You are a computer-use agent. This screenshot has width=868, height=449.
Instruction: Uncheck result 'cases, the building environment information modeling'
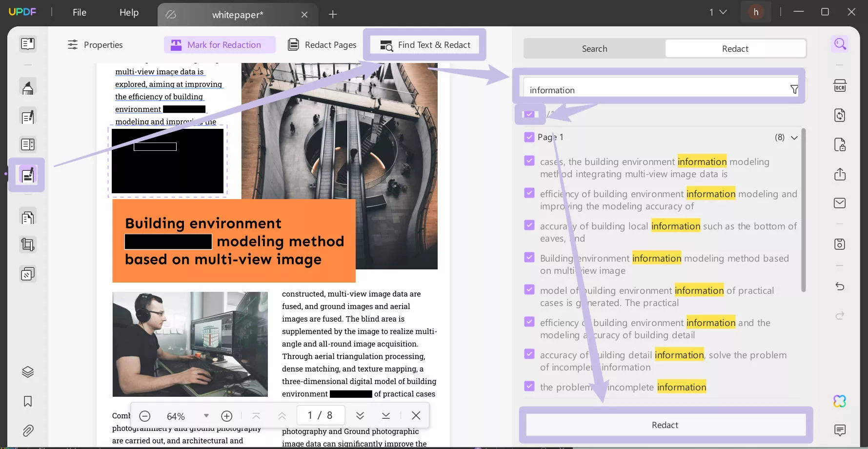tap(529, 161)
